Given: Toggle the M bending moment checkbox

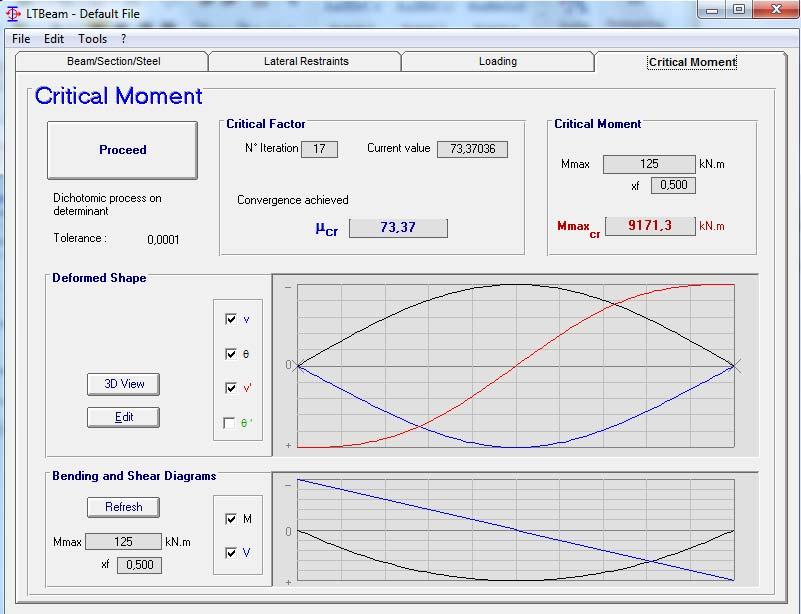Looking at the screenshot, I should click(230, 519).
